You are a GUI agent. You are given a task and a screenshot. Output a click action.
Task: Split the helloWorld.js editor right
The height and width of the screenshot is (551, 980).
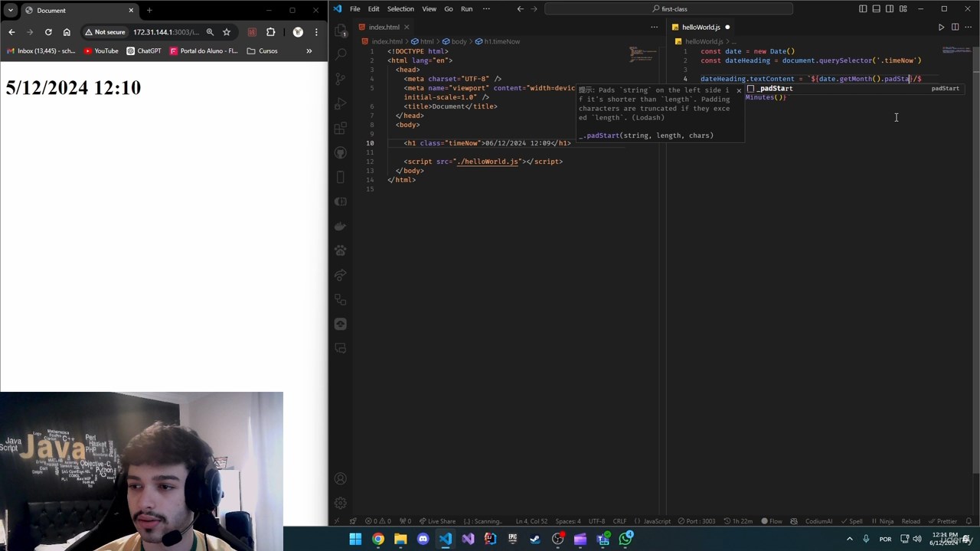pyautogui.click(x=955, y=27)
